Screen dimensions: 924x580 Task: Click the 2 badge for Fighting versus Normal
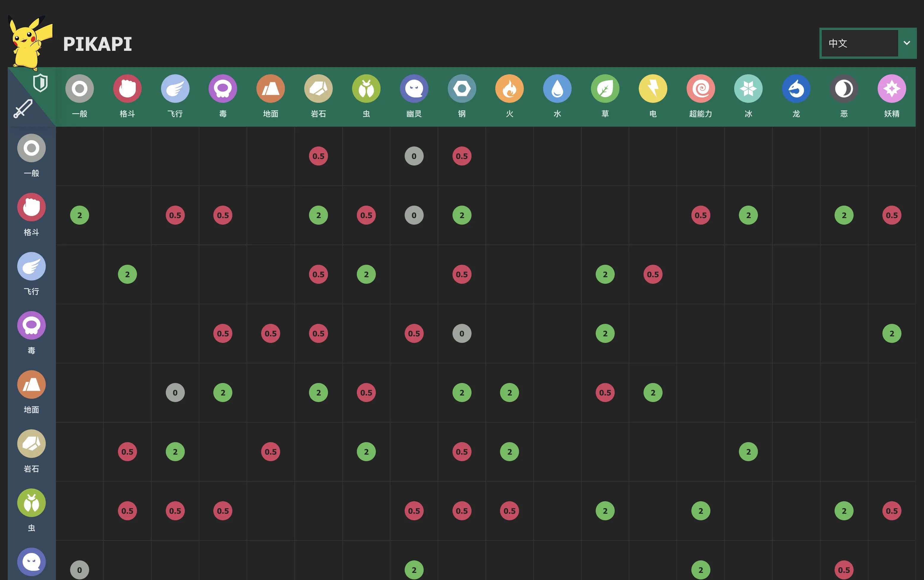coord(79,215)
